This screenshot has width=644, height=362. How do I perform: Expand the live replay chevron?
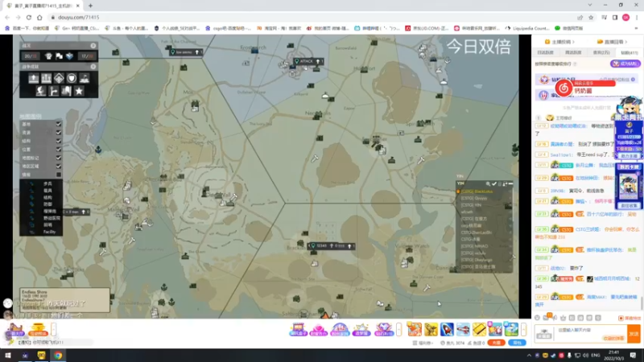(626, 42)
